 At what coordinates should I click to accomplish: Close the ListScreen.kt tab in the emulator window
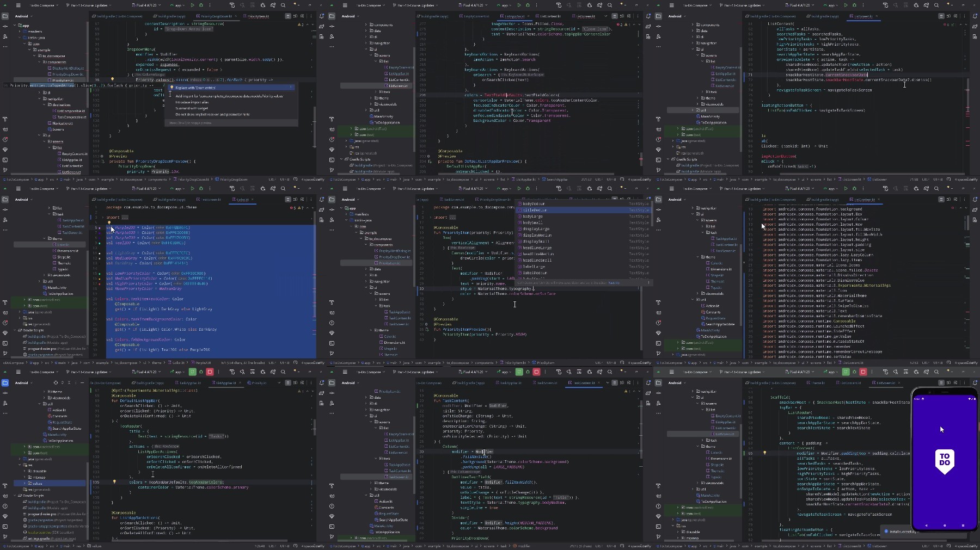tap(899, 383)
